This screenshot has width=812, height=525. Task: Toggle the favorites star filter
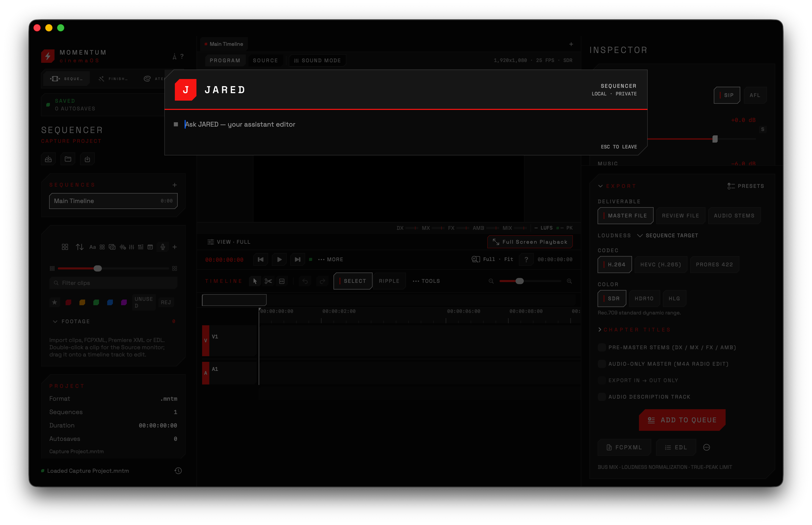pyautogui.click(x=55, y=302)
